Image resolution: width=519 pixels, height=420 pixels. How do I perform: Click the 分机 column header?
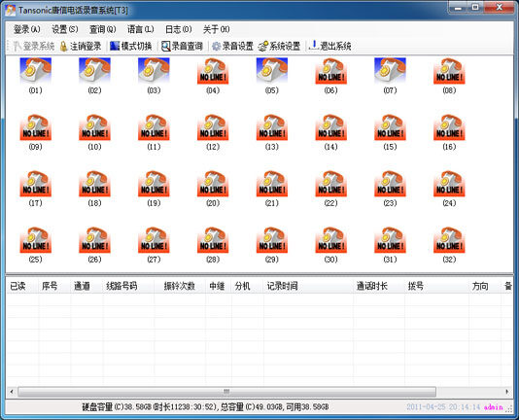click(248, 286)
